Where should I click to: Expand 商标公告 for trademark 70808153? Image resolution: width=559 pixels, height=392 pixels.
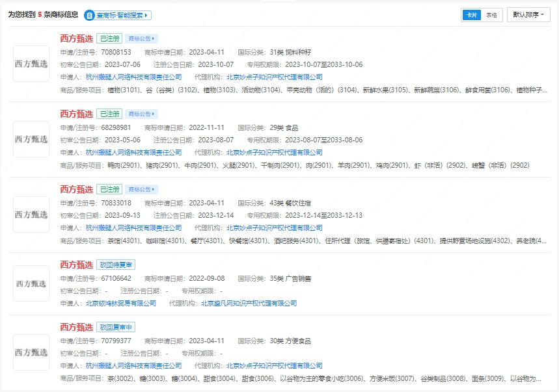[x=141, y=39]
